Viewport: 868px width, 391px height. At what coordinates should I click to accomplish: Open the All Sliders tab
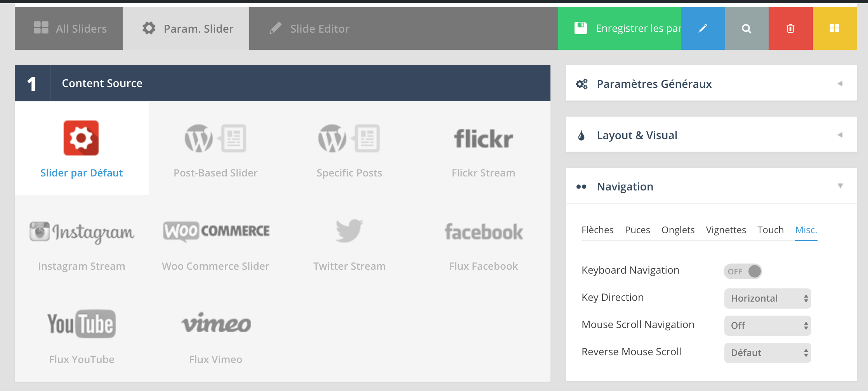69,28
